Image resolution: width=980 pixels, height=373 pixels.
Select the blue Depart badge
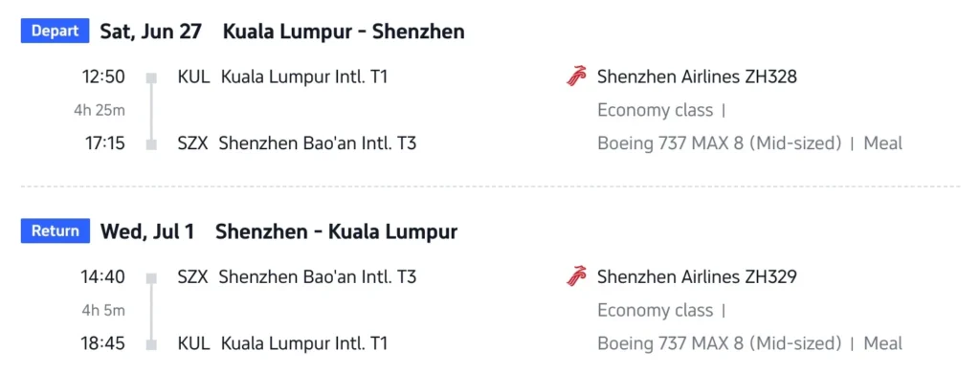point(55,32)
